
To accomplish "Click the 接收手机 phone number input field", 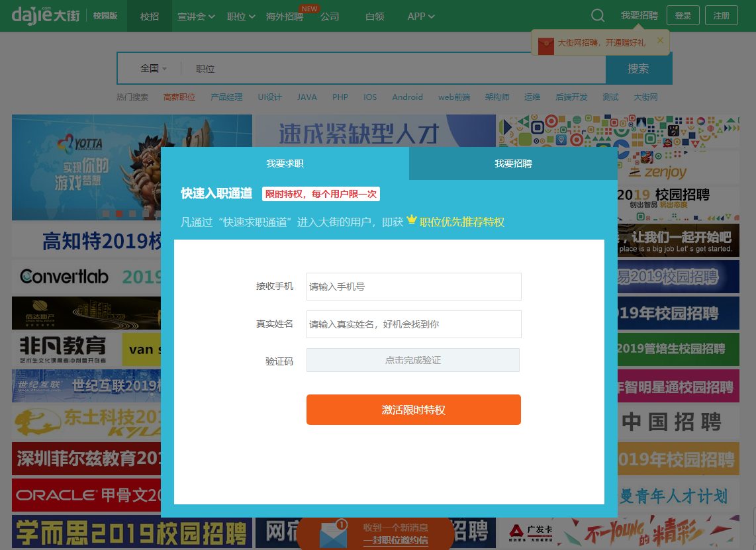I will click(x=413, y=287).
